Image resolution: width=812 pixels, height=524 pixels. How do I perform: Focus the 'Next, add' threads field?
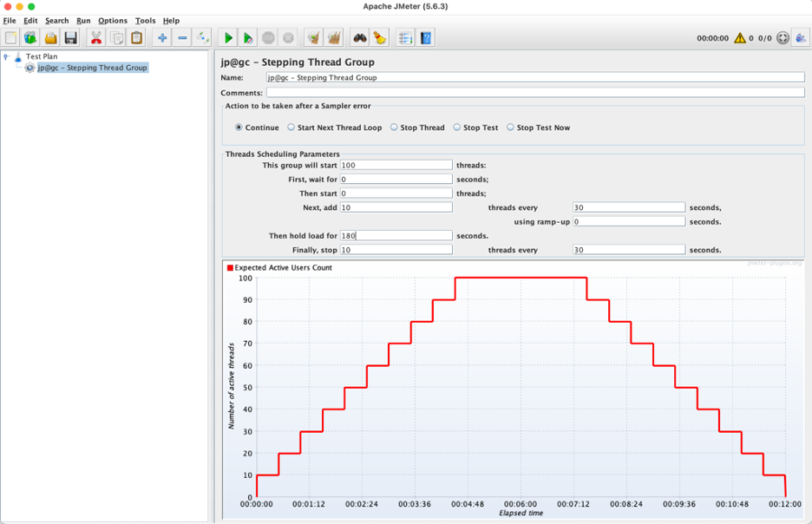click(396, 207)
